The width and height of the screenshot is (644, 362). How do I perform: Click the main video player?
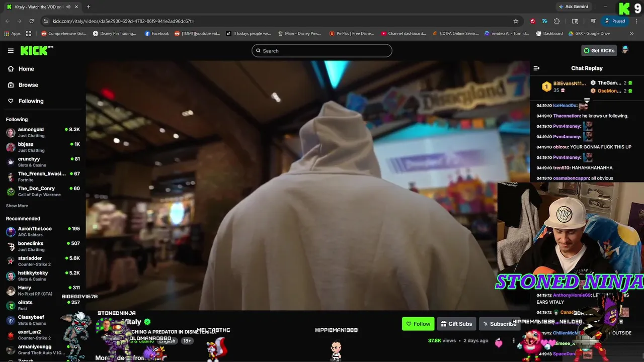click(307, 186)
